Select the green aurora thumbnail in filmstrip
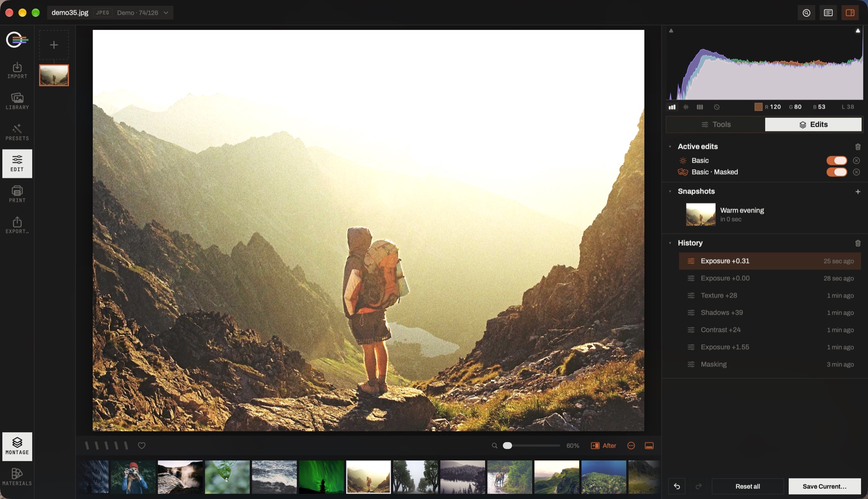 click(321, 477)
